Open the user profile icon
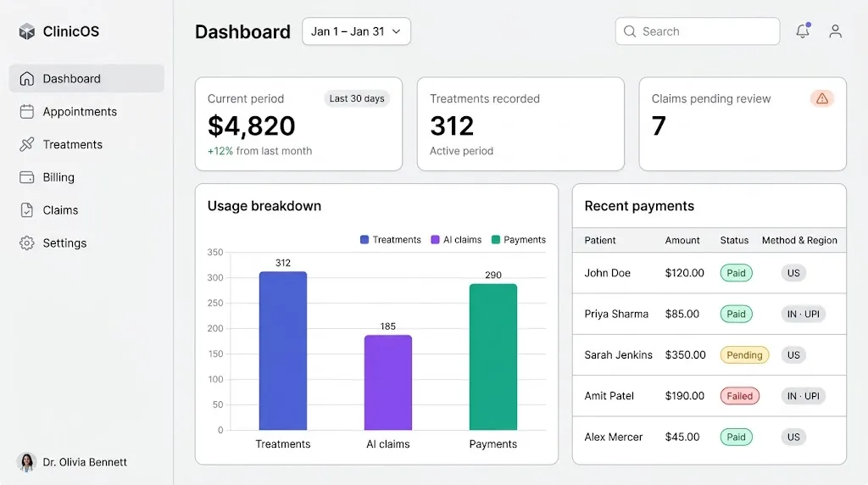The width and height of the screenshot is (868, 485). tap(835, 31)
